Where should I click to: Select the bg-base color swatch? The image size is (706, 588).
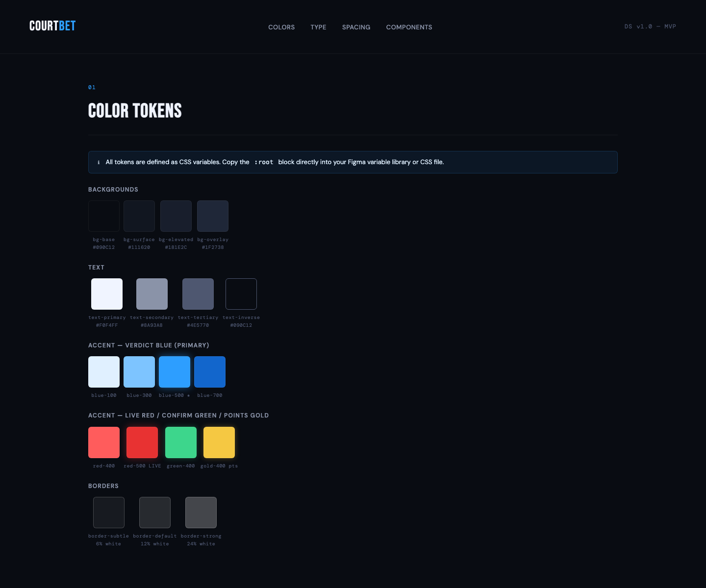coord(104,216)
